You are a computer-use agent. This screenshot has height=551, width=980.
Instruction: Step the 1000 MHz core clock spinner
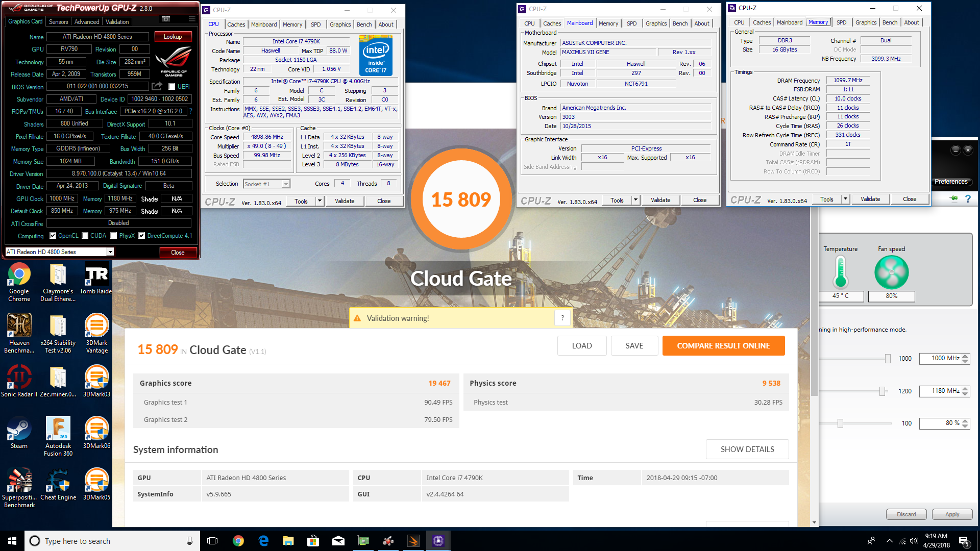(x=965, y=359)
